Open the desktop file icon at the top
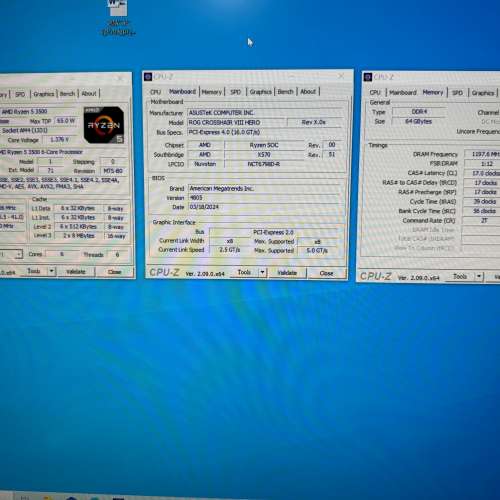This screenshot has width=500, height=500. click(118, 17)
